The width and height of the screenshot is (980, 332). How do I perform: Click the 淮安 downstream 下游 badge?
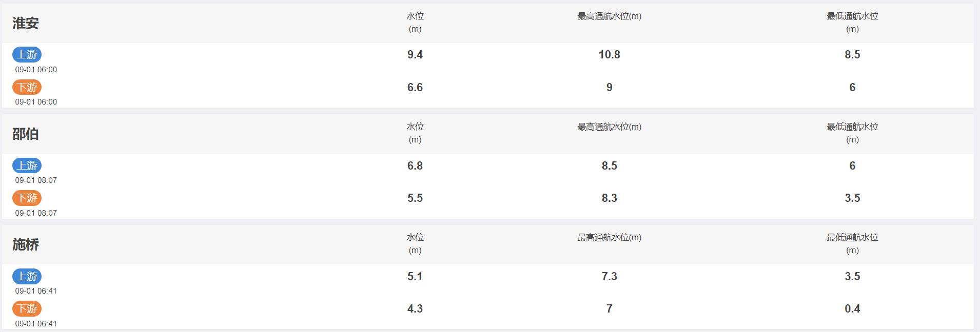pyautogui.click(x=27, y=87)
